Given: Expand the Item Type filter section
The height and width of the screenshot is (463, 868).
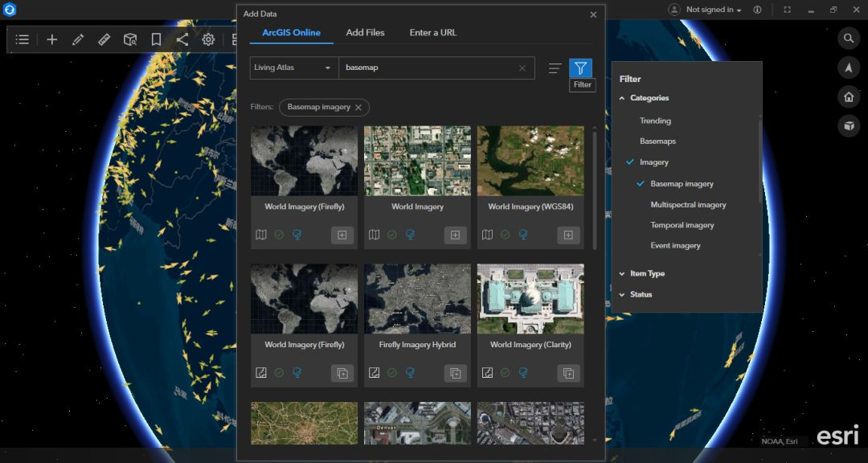Looking at the screenshot, I should (647, 274).
